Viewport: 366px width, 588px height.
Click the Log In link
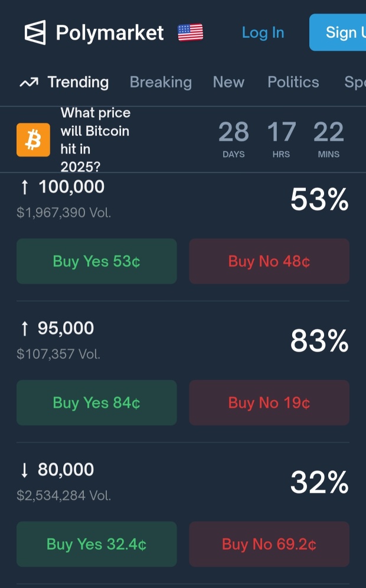(263, 33)
